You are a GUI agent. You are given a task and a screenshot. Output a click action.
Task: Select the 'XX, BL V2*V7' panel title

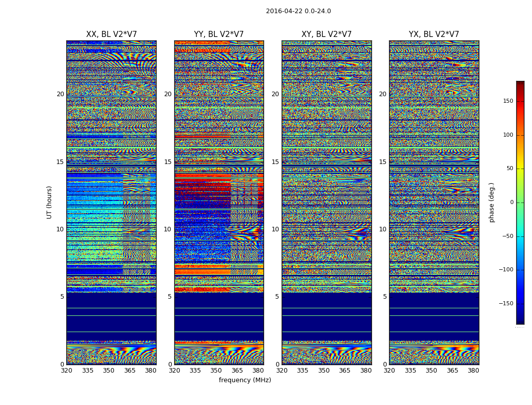111,34
